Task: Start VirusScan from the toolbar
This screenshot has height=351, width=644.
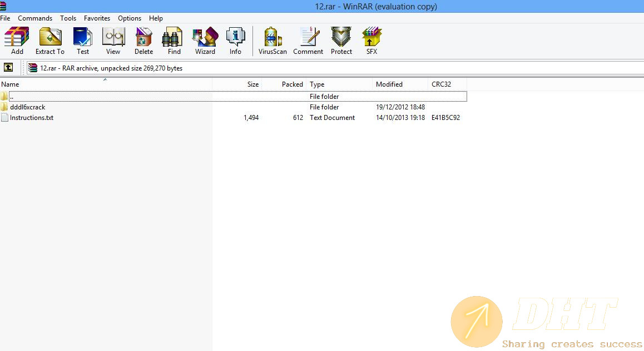Action: [273, 41]
